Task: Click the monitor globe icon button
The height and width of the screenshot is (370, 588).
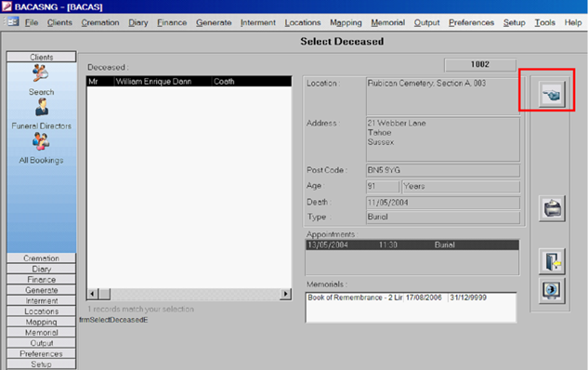Action: 552,290
